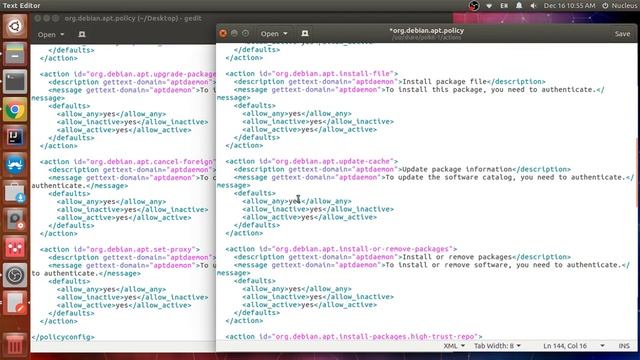Open Ubuntu Software installer in dock

pyautogui.click(x=15, y=192)
